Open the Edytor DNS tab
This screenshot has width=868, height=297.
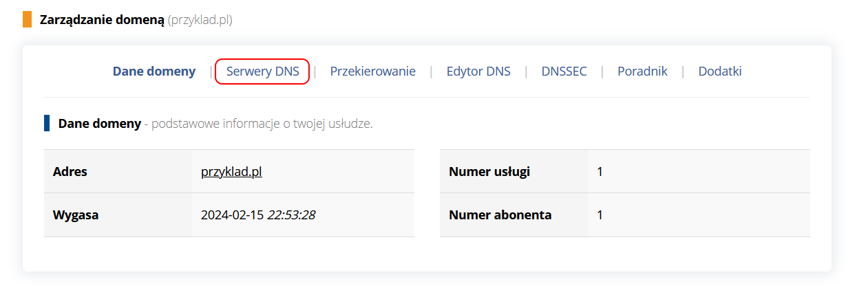[x=478, y=71]
